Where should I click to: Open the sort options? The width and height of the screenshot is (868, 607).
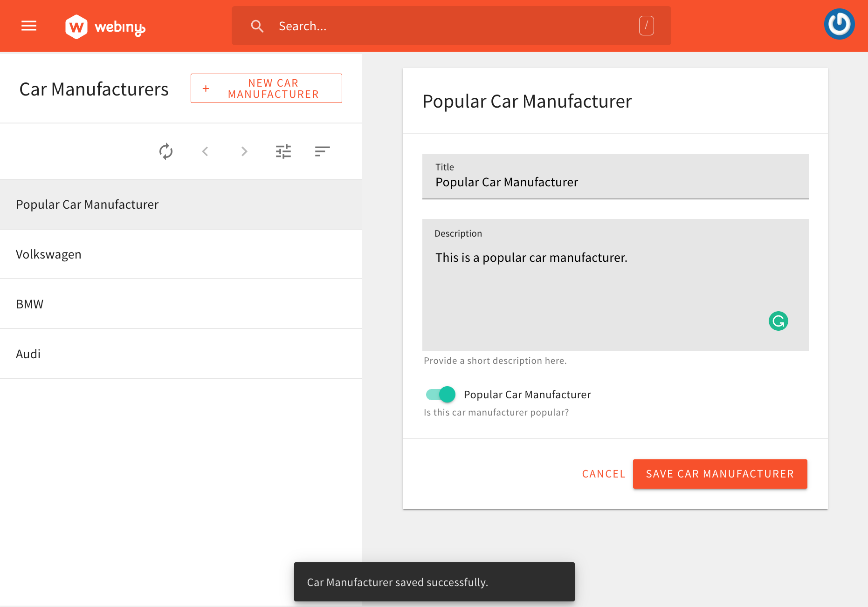(x=322, y=151)
